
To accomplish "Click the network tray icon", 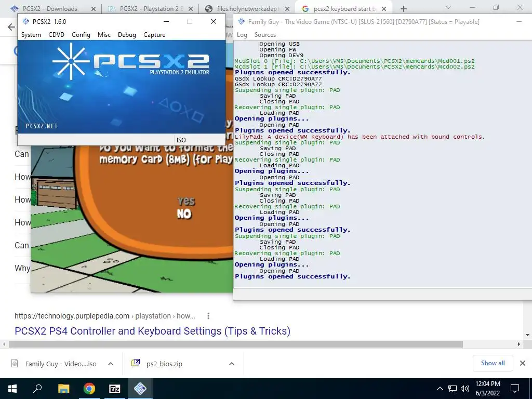I will tap(453, 389).
